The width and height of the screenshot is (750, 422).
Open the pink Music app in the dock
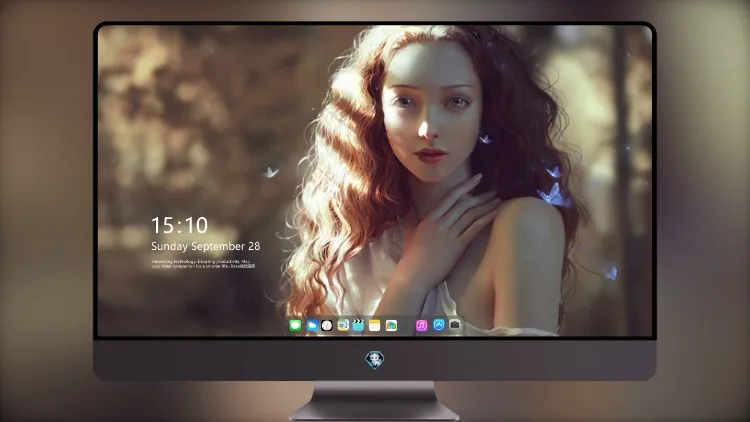421,326
